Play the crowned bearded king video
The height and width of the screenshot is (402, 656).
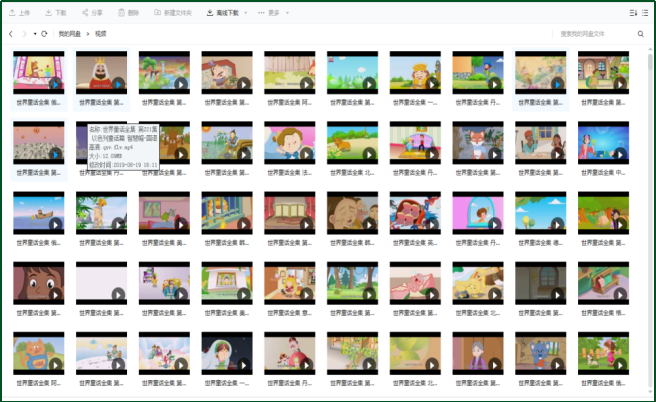118,84
